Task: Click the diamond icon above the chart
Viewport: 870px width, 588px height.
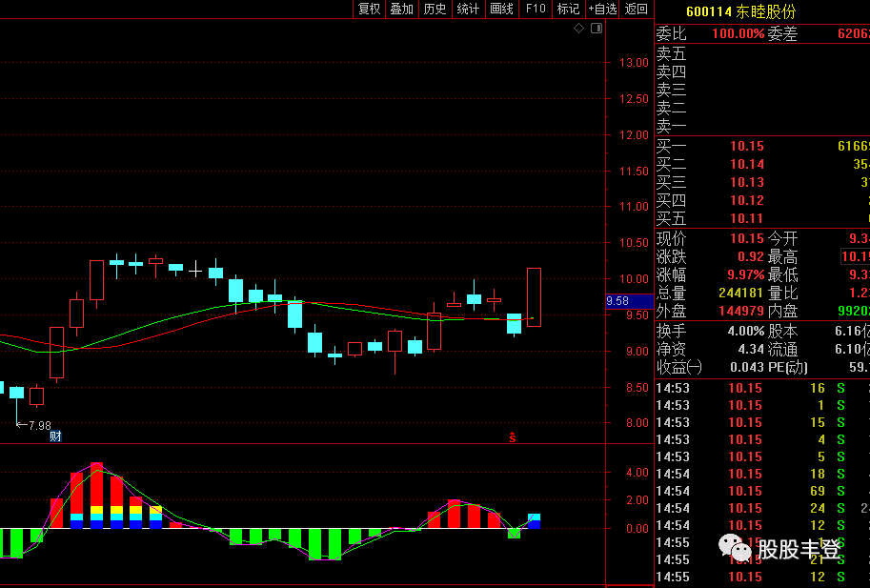Action: (x=578, y=29)
